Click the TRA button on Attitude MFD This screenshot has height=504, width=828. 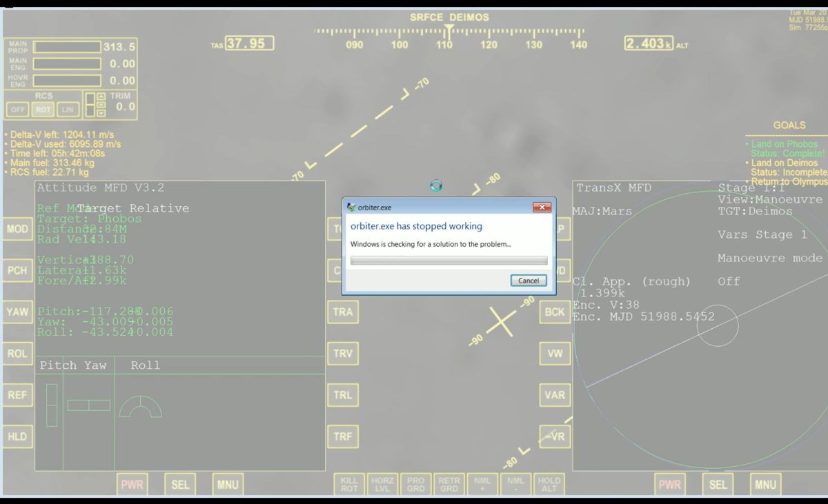pyautogui.click(x=343, y=312)
